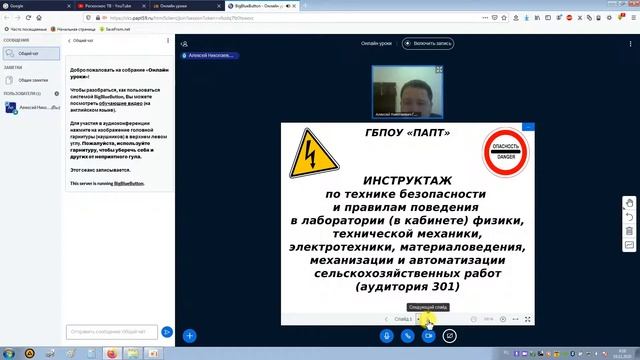Open the Firefox hamburger menu

pos(634,18)
